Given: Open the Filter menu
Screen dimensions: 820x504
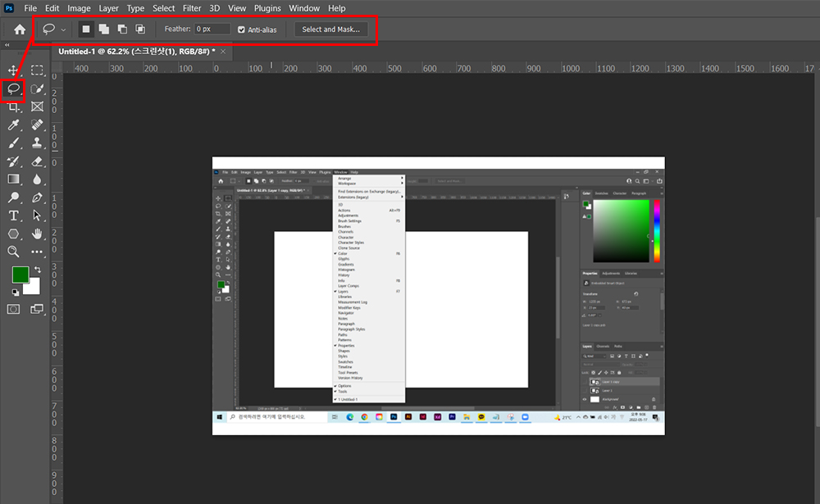Looking at the screenshot, I should [x=192, y=8].
